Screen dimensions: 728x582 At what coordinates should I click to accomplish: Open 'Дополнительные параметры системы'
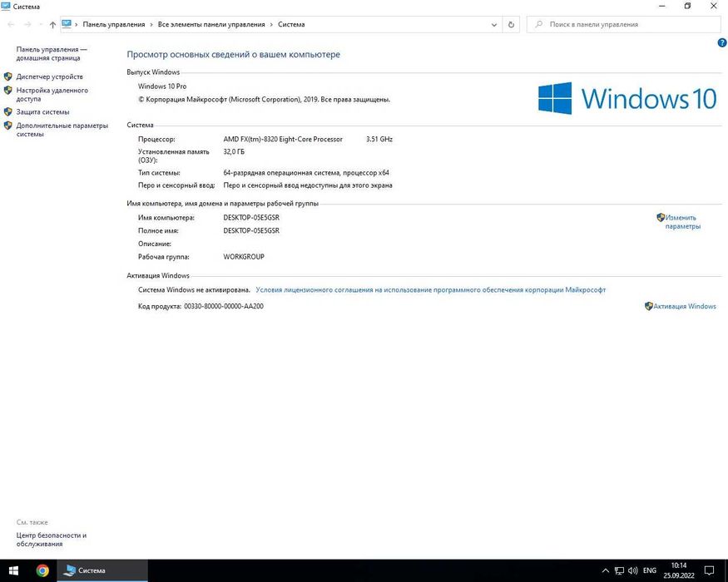click(62, 130)
